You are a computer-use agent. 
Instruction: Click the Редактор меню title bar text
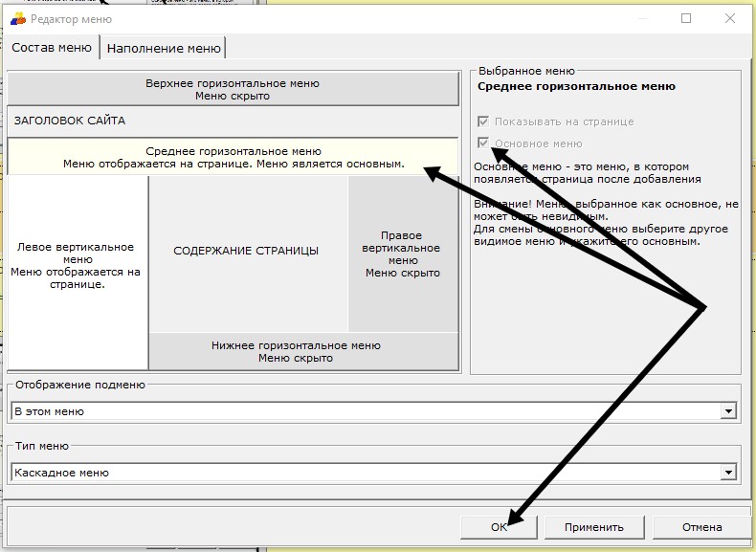point(72,19)
